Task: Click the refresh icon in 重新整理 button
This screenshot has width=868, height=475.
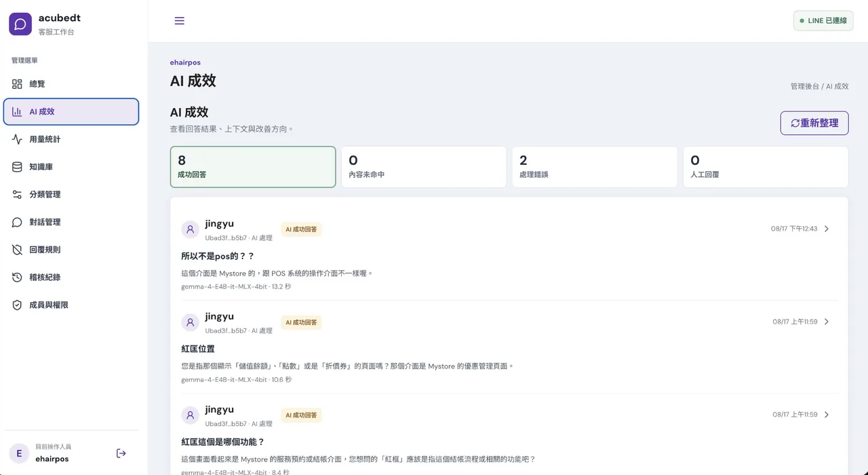Action: pos(795,123)
